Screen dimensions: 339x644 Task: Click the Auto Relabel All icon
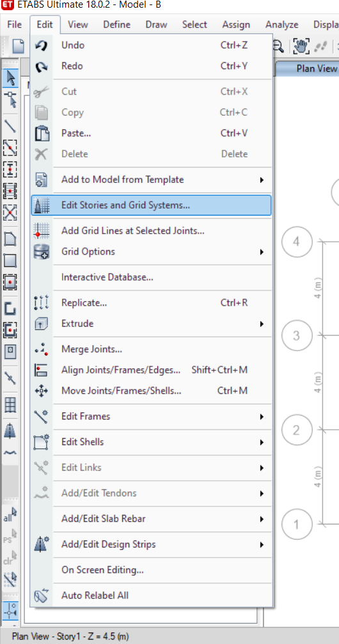tap(42, 595)
